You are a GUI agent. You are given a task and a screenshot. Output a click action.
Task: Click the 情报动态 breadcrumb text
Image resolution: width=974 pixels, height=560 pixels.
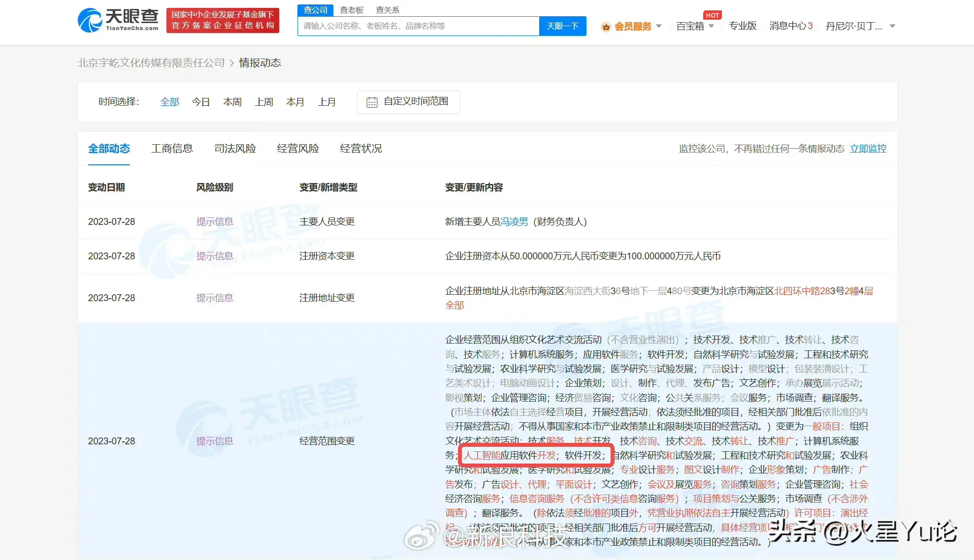coord(260,63)
